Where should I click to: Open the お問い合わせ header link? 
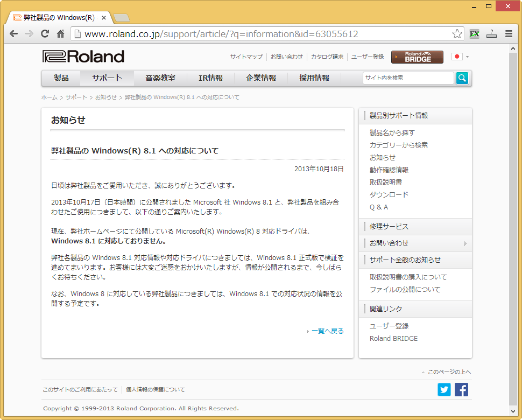pyautogui.click(x=287, y=57)
